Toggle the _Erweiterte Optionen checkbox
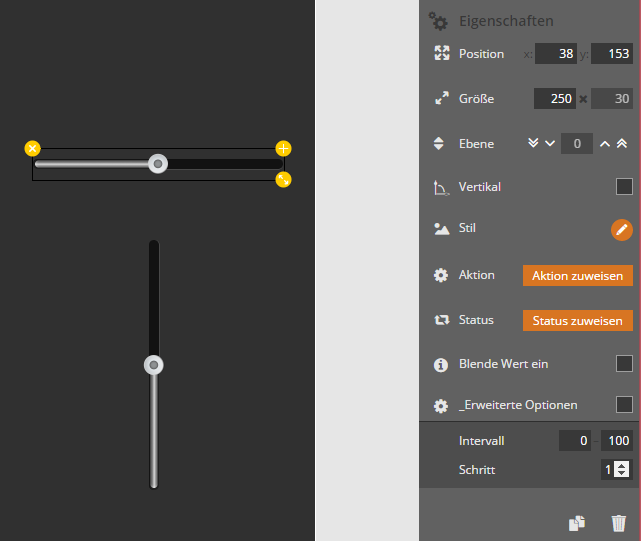Image resolution: width=641 pixels, height=541 pixels. 624,405
